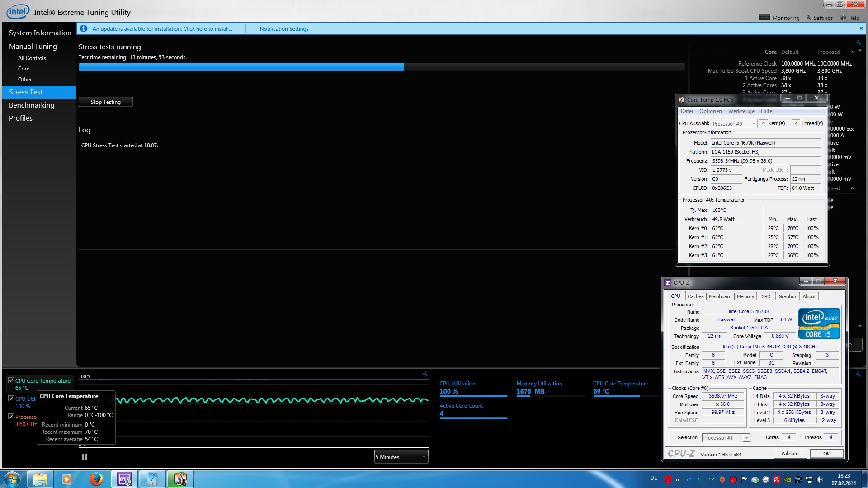This screenshot has height=488, width=868.
Task: Launch Firefox from the taskbar
Action: click(96, 479)
